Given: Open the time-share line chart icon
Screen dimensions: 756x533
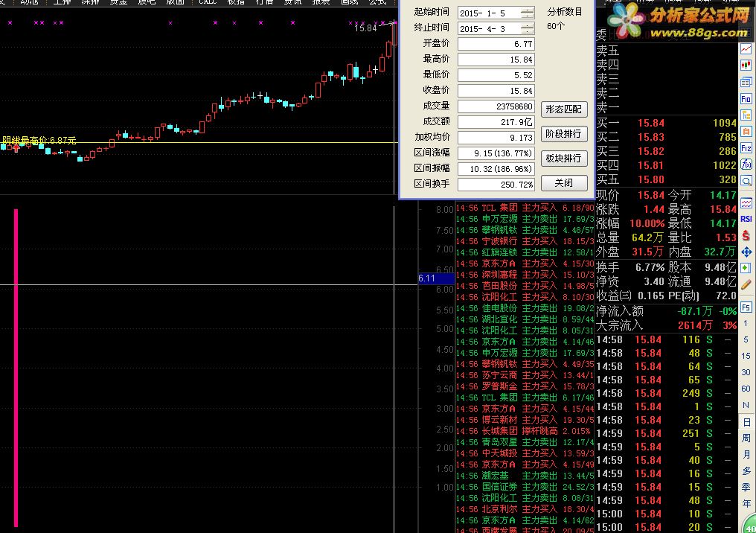Looking at the screenshot, I should tap(746, 49).
